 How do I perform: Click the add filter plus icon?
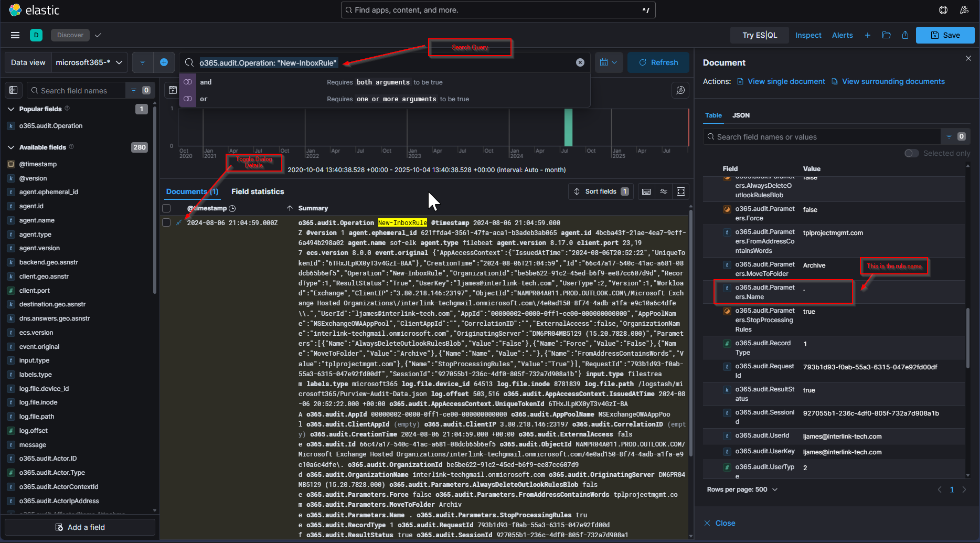(164, 62)
